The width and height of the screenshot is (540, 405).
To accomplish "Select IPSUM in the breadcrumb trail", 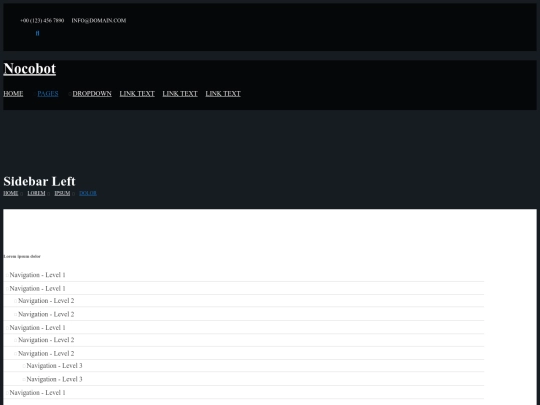I will coord(62,193).
